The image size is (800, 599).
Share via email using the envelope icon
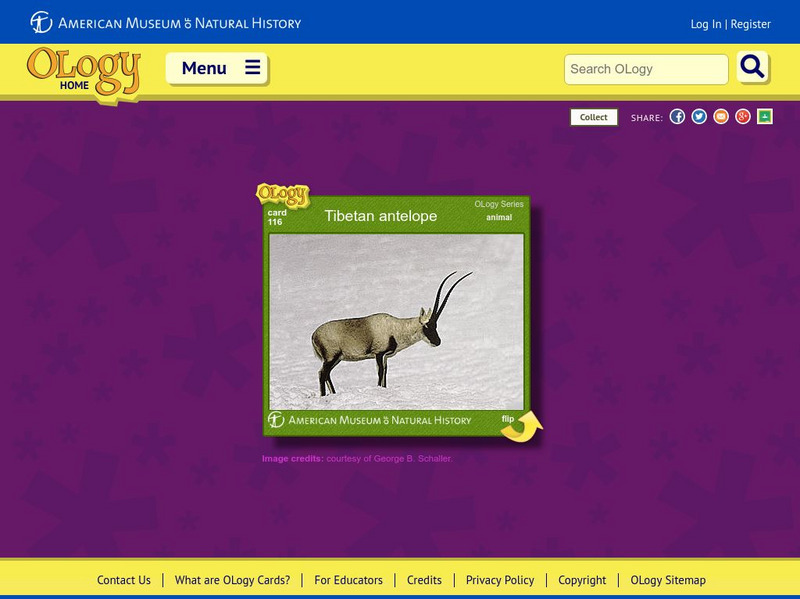click(x=722, y=116)
